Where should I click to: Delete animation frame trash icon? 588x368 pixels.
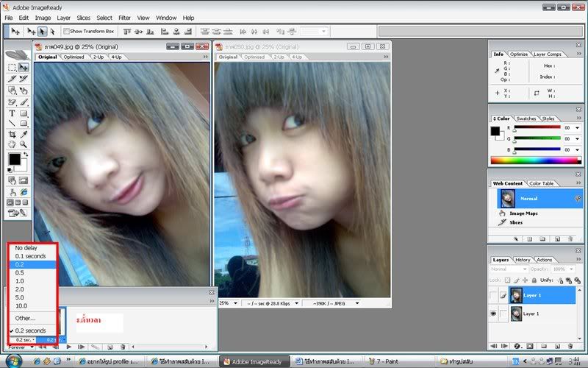[122, 347]
